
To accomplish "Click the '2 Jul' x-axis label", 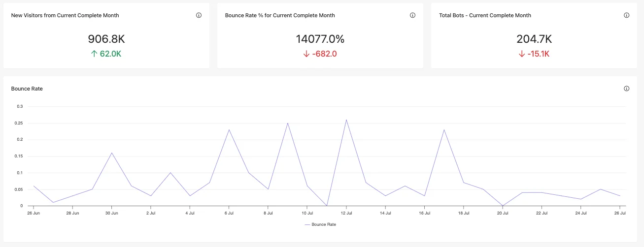I will coord(151,214).
